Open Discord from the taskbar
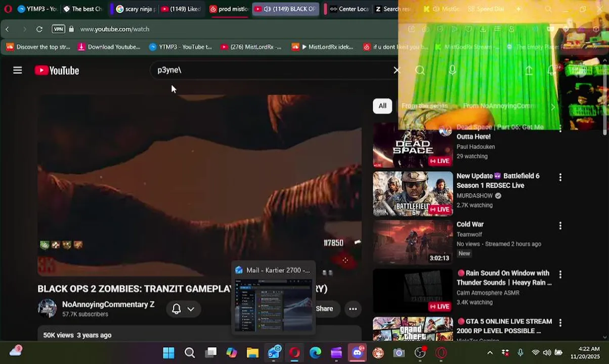The width and height of the screenshot is (609, 364). (358, 352)
